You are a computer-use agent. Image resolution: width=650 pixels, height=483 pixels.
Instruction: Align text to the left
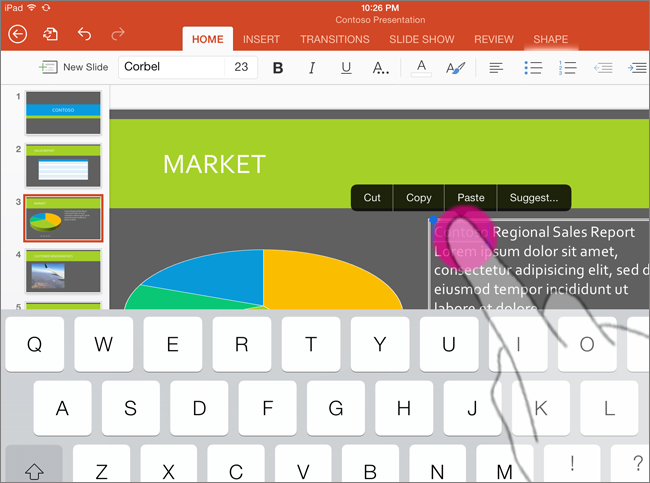tap(496, 68)
